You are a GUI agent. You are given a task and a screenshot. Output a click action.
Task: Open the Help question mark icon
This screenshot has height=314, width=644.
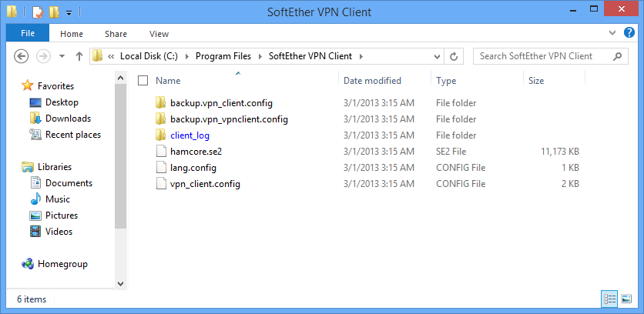[x=629, y=33]
